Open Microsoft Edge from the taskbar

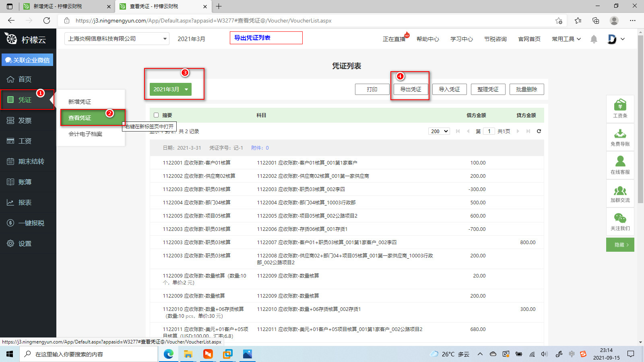tap(168, 354)
